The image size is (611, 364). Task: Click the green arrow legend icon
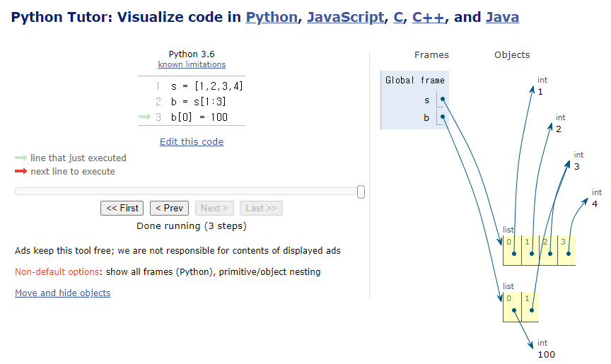tap(21, 158)
